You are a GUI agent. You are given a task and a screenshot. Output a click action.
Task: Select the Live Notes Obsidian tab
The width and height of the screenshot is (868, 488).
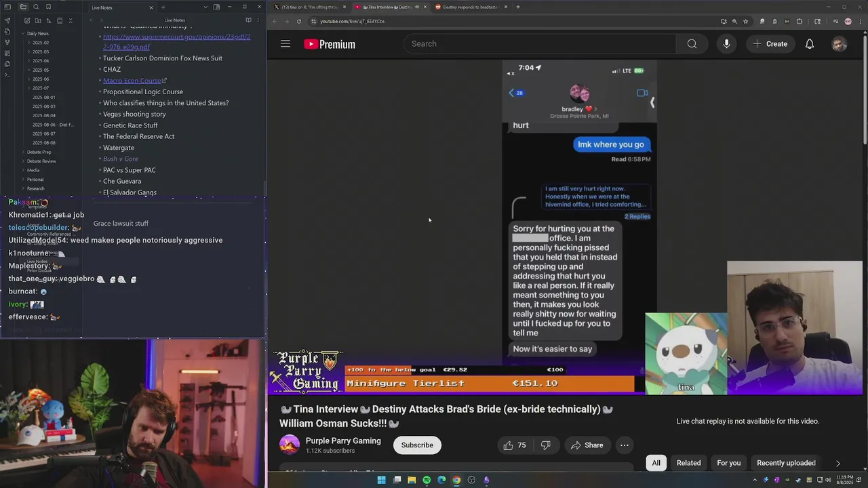[x=121, y=7]
